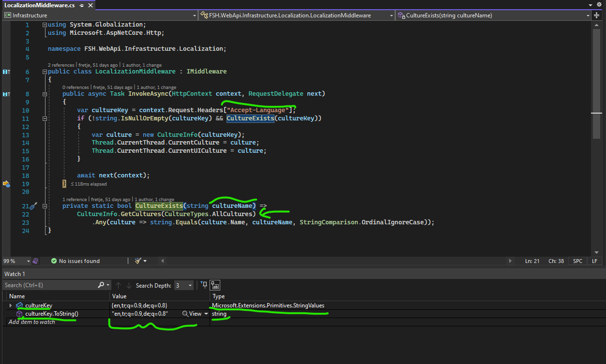Click the Watch 1 panel title
606x364 pixels.
click(x=15, y=274)
